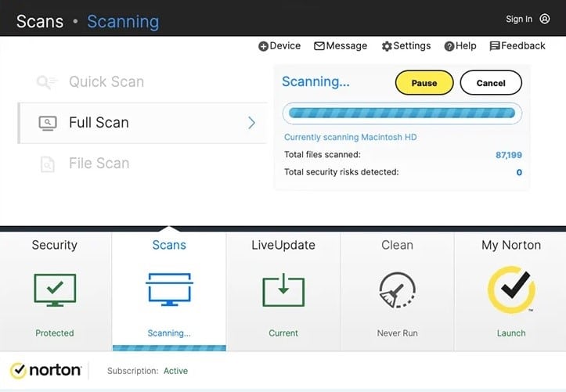Click the File Scan document icon

(47, 164)
